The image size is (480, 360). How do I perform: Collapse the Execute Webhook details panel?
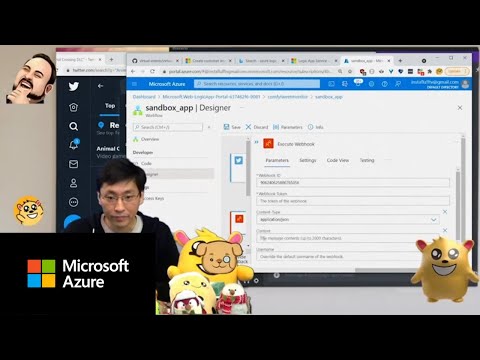coord(256,142)
